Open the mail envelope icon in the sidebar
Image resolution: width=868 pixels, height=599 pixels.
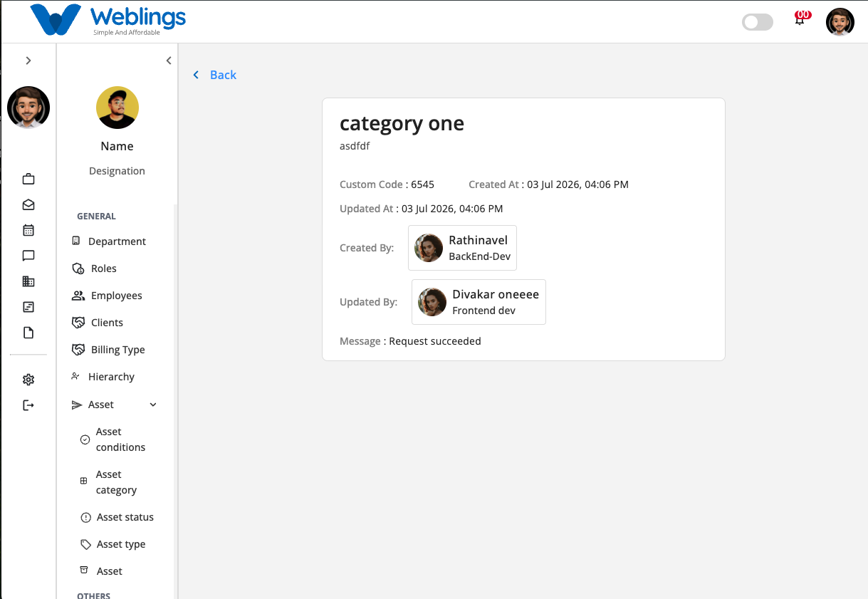click(x=28, y=204)
